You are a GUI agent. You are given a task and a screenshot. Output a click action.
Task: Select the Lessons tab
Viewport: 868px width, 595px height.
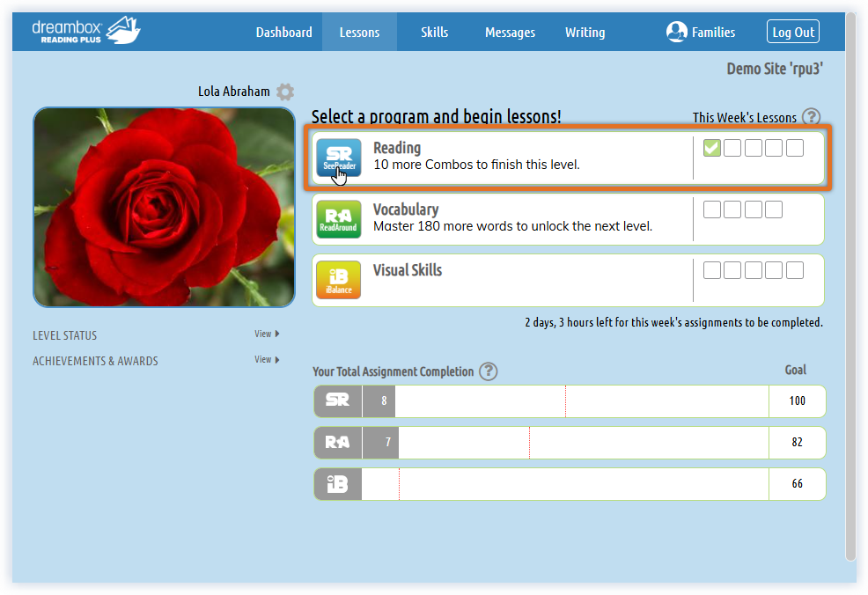pos(359,32)
